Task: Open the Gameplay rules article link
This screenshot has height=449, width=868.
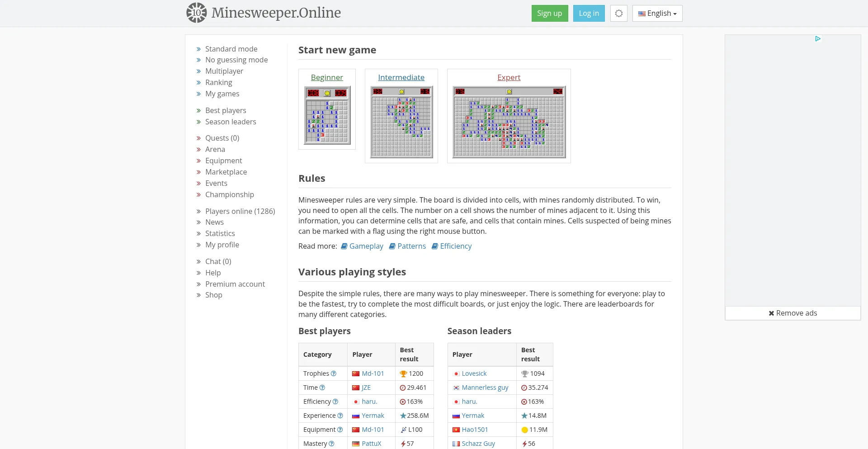Action: 366,246
